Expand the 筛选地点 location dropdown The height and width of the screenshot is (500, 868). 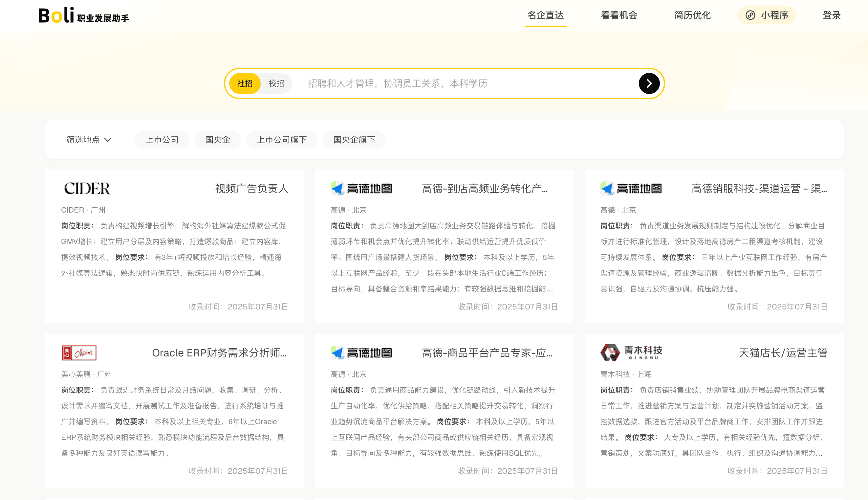click(x=83, y=140)
